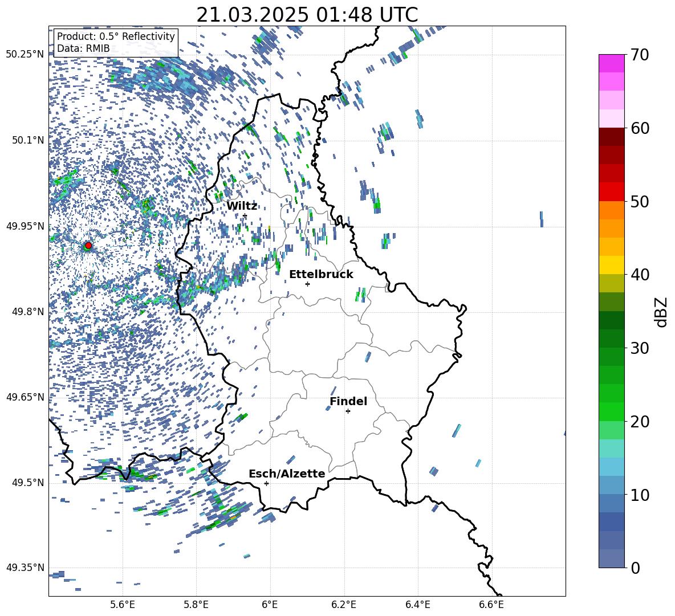Click the Wiltz city label

click(x=242, y=206)
